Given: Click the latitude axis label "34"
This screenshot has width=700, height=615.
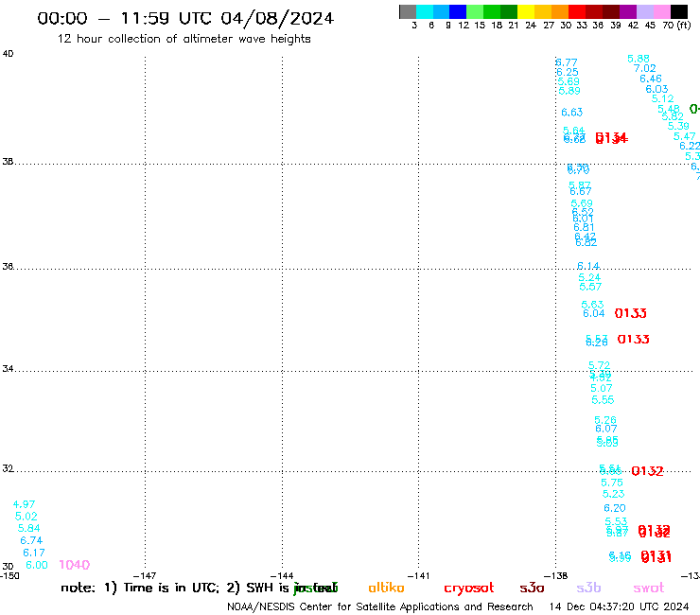Looking at the screenshot, I should pyautogui.click(x=8, y=369).
